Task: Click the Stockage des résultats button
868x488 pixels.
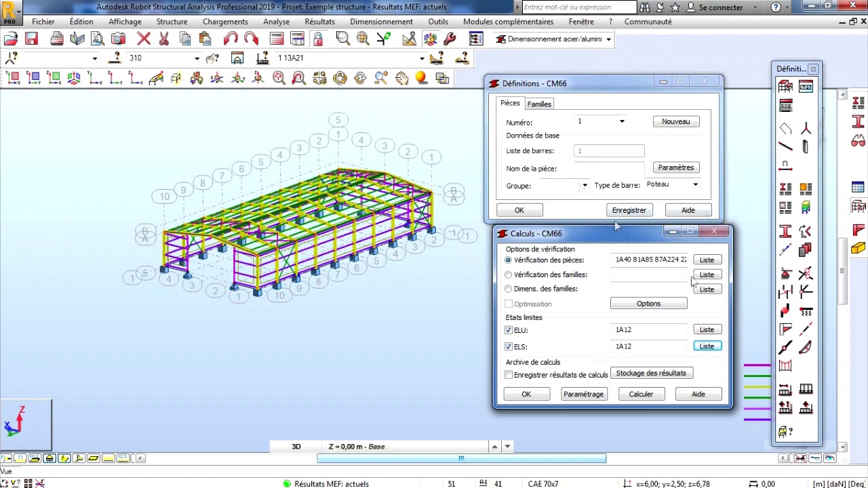Action: pos(651,373)
